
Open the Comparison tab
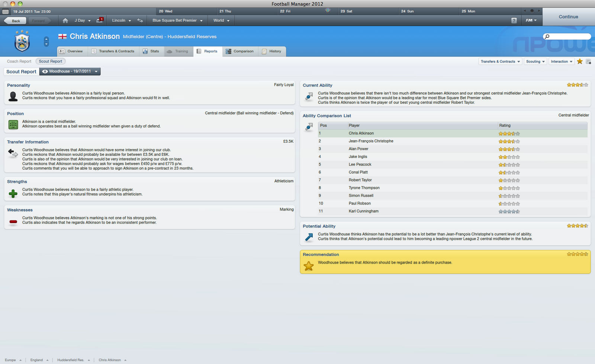click(x=240, y=51)
